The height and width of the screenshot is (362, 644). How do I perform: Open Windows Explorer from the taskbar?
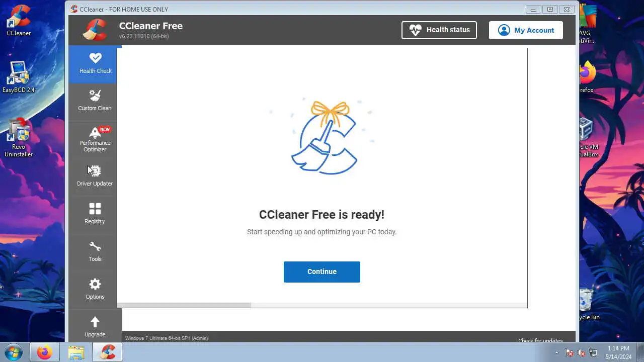(76, 352)
